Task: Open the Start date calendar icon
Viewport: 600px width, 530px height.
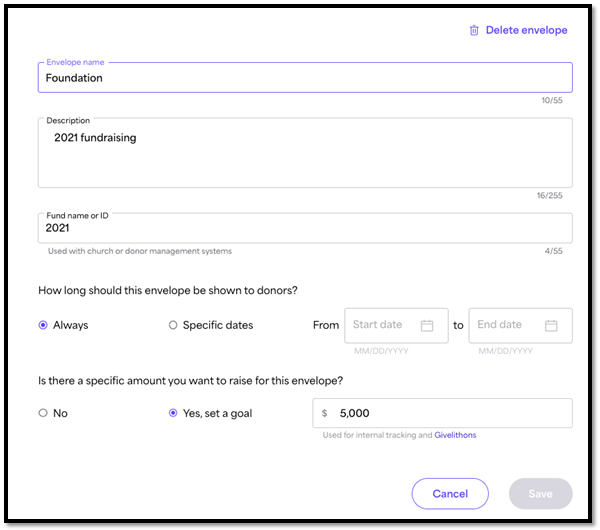Action: coord(427,326)
